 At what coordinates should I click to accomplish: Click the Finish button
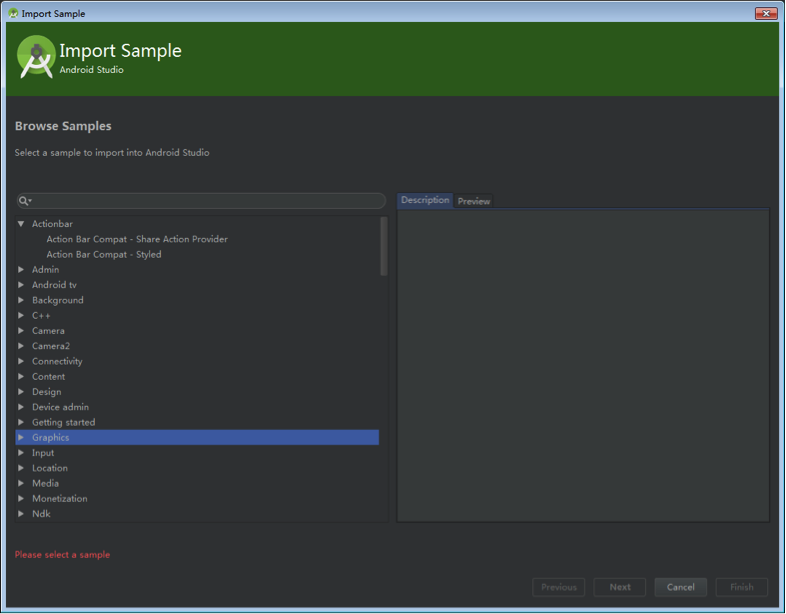[x=742, y=587]
